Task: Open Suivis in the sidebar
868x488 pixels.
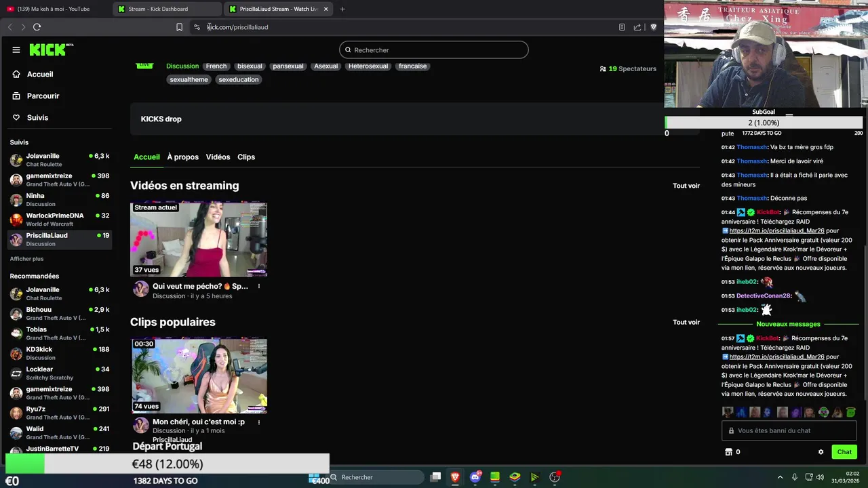Action: [x=37, y=117]
